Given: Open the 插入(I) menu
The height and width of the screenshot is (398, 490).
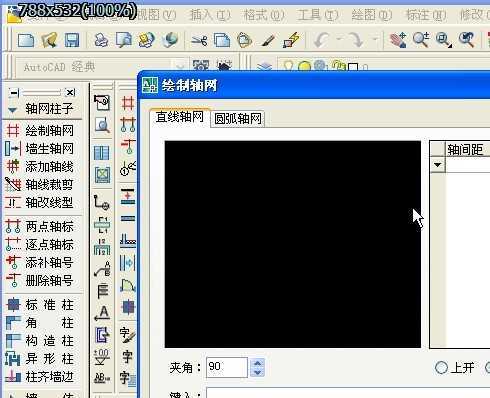Looking at the screenshot, I should point(210,15).
